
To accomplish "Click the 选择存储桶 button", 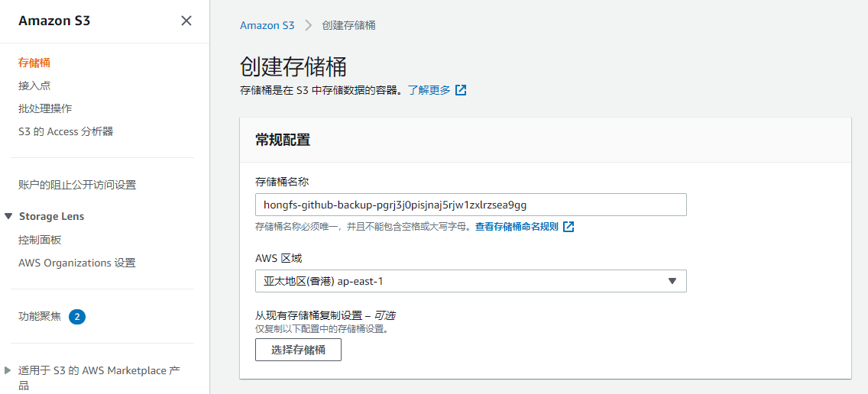I will tap(298, 350).
